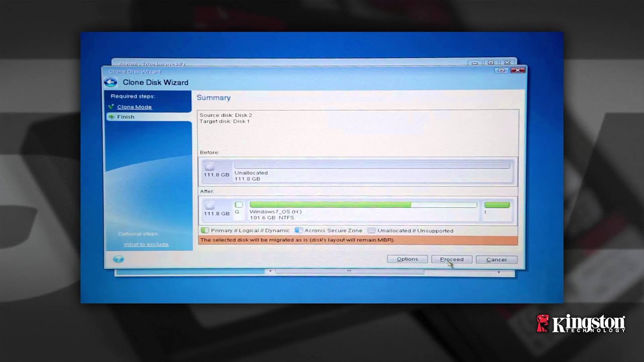Click the Target disk: Disk 1 text
The height and width of the screenshot is (362, 644).
coord(224,121)
